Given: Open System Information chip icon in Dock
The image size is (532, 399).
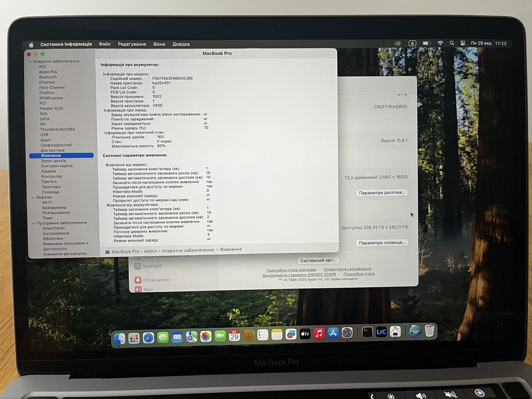Looking at the screenshot, I should 395,332.
